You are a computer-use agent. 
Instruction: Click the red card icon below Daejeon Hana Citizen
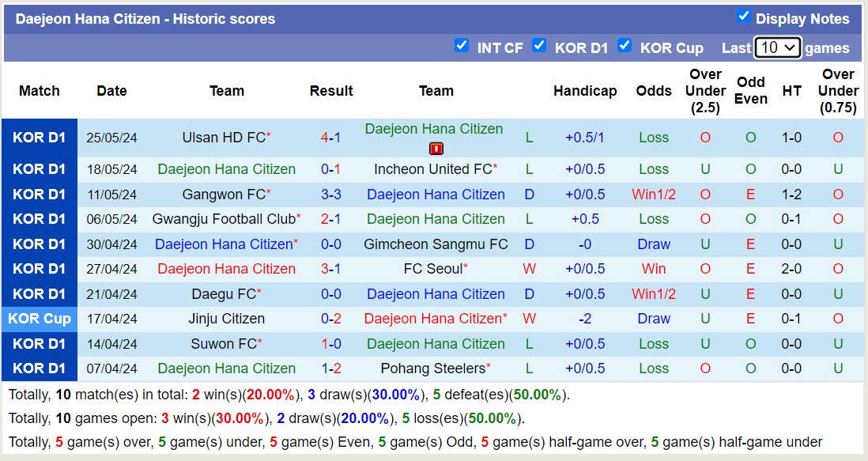pos(436,148)
